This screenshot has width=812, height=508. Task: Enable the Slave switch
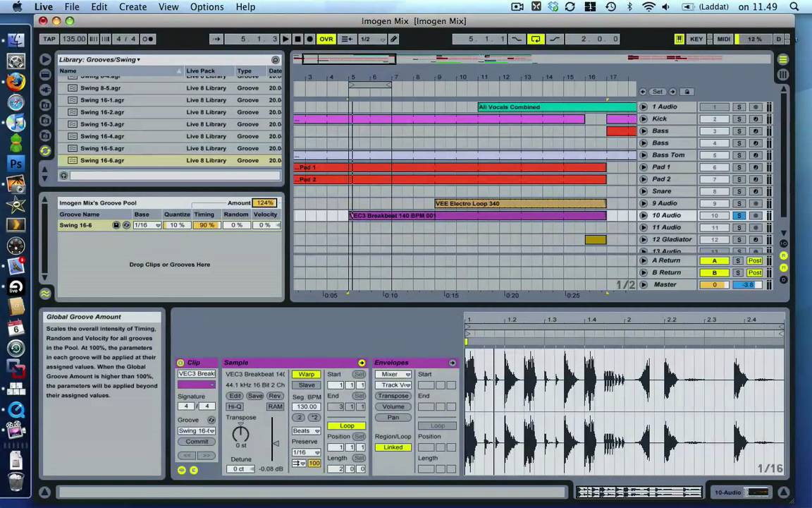[x=306, y=385]
